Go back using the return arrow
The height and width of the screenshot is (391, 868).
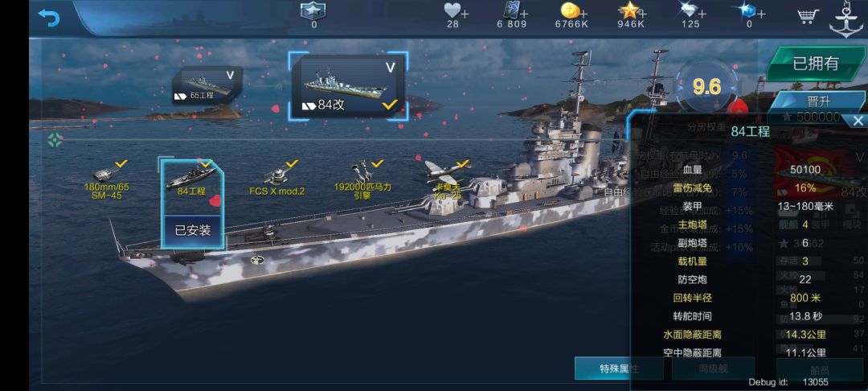tap(49, 19)
